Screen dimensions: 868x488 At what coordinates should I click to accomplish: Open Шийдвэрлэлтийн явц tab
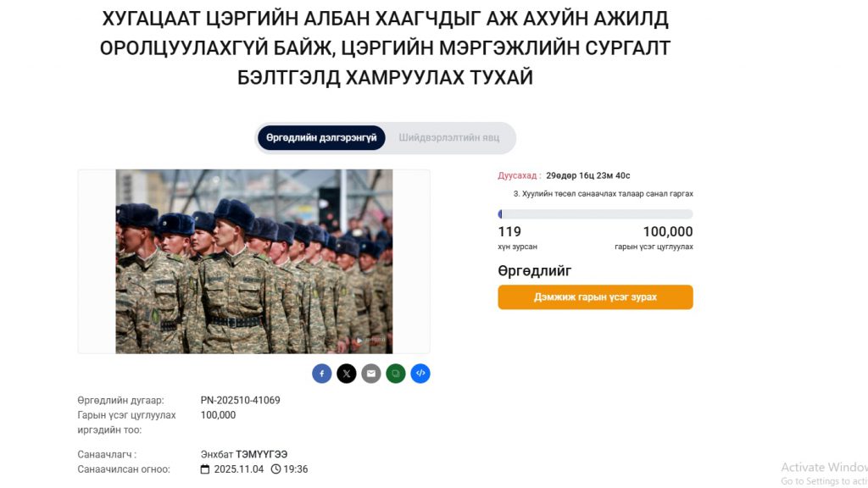449,138
